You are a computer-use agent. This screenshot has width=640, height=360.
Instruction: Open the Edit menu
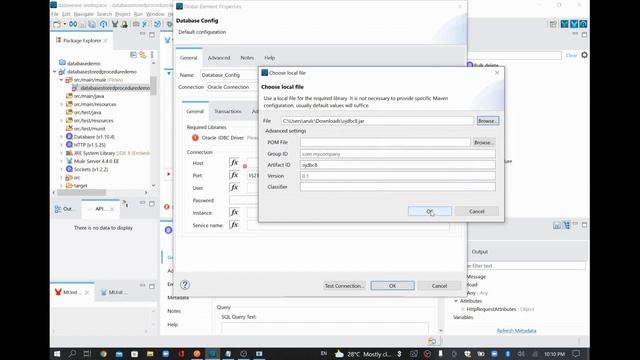(66, 14)
